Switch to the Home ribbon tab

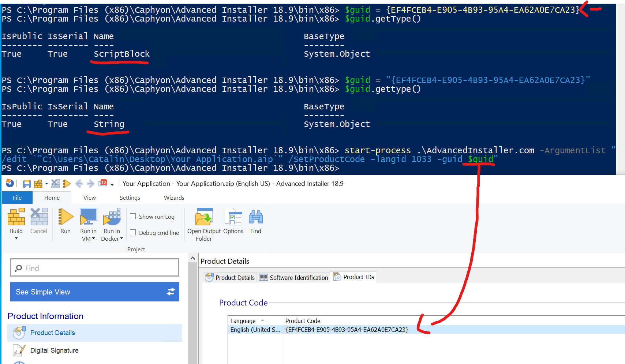point(52,198)
